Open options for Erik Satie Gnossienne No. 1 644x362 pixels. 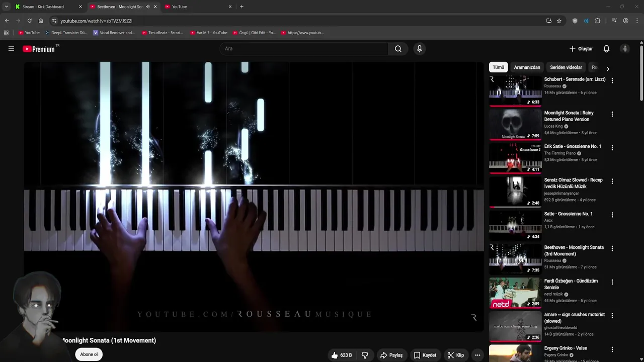point(612,148)
